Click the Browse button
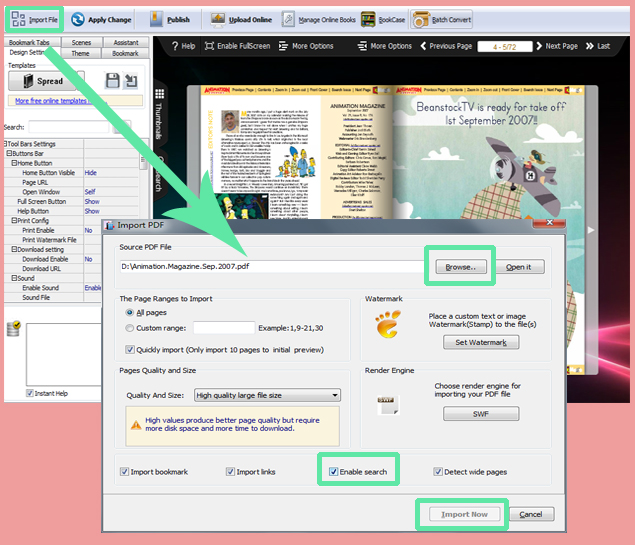This screenshot has width=635, height=545. 461,267
